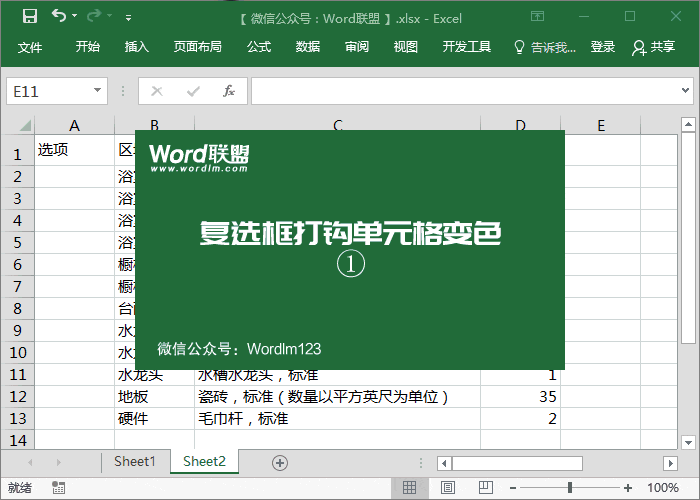Viewport: 700px width, 500px height.
Task: Select column E header
Action: tap(601, 125)
